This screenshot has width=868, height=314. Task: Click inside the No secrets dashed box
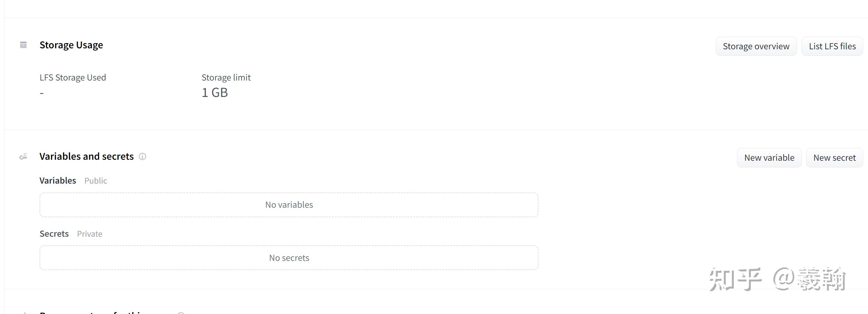289,257
